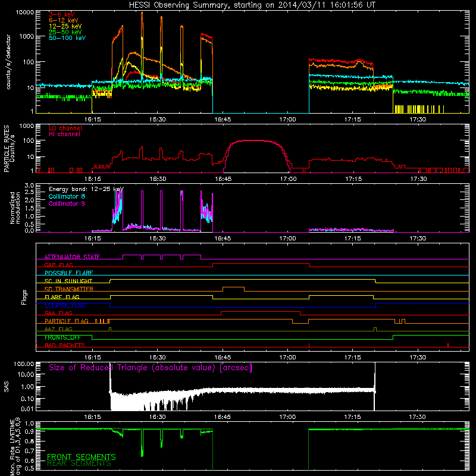Select the 50-100 keV legend label
The height and width of the screenshot is (476, 476).
click(x=67, y=38)
